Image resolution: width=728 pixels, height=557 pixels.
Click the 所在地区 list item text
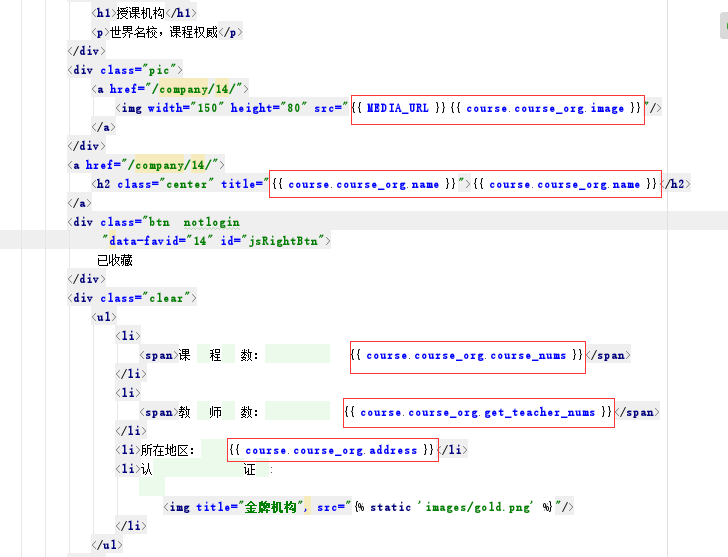point(168,450)
